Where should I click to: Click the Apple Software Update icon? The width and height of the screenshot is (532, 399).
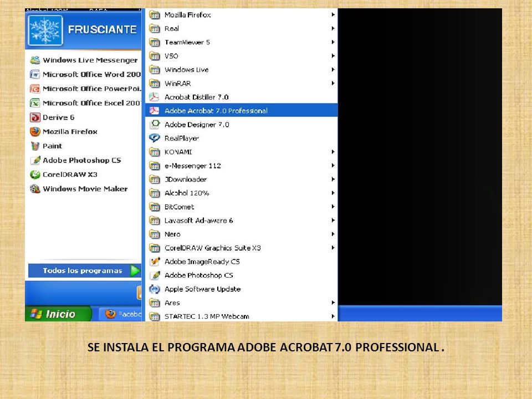coord(155,289)
